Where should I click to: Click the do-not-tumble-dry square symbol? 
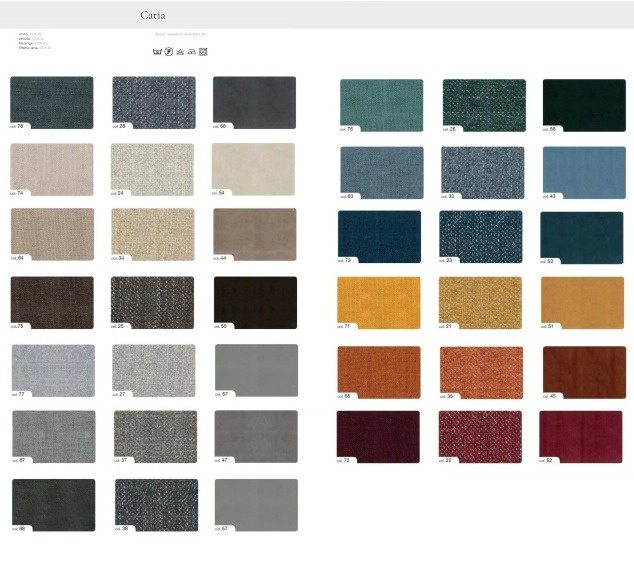click(203, 49)
